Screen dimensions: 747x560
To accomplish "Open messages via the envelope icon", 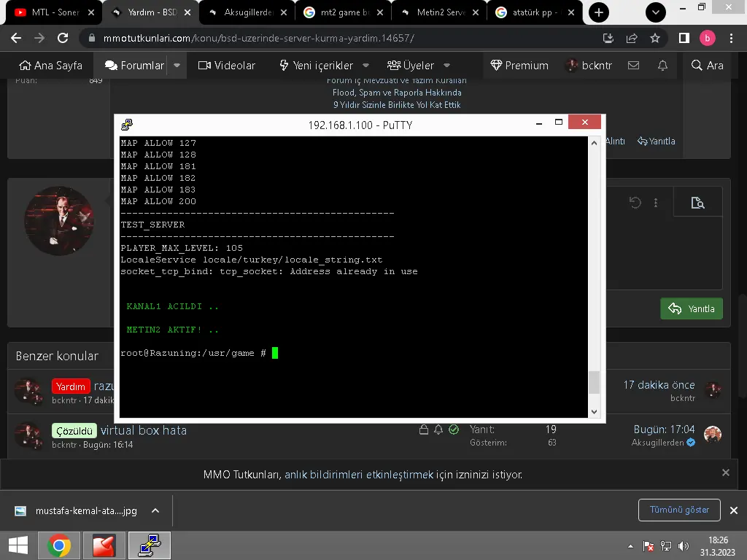I will coord(633,65).
